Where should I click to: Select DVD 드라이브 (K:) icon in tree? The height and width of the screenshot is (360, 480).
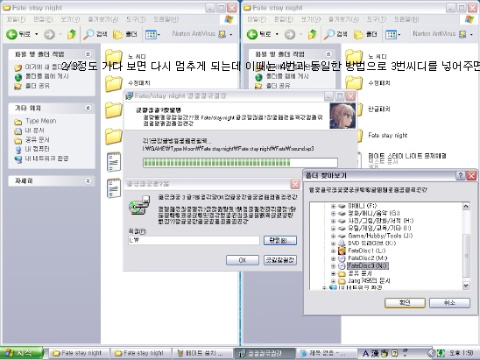coord(342,243)
